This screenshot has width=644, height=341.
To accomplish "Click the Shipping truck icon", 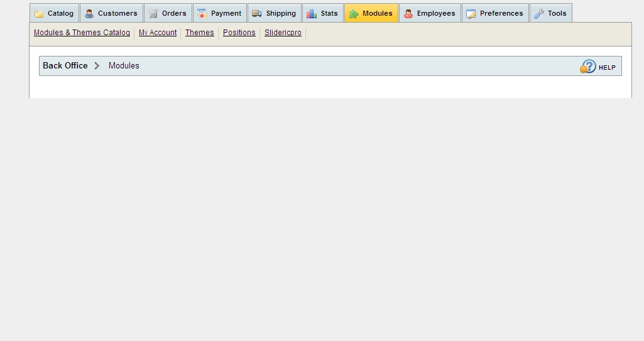I will pos(257,14).
